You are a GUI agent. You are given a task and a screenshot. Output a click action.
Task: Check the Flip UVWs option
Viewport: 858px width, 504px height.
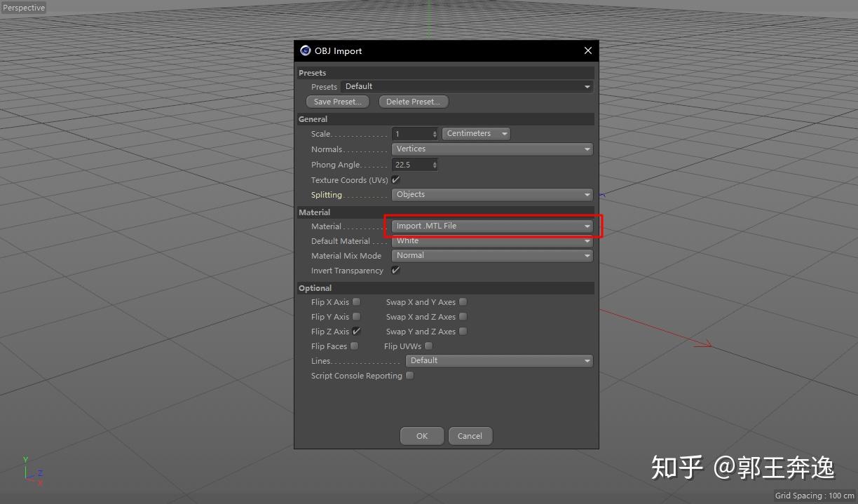(x=428, y=346)
